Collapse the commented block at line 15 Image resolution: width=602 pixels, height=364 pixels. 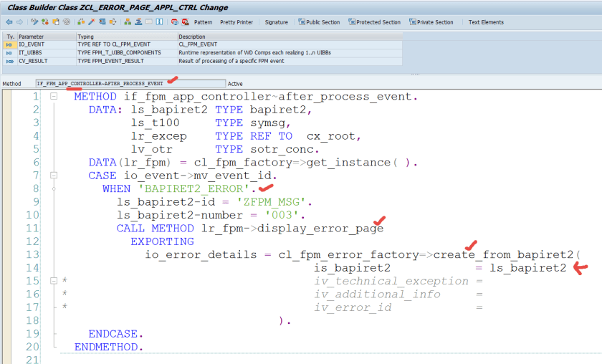pyautogui.click(x=54, y=281)
